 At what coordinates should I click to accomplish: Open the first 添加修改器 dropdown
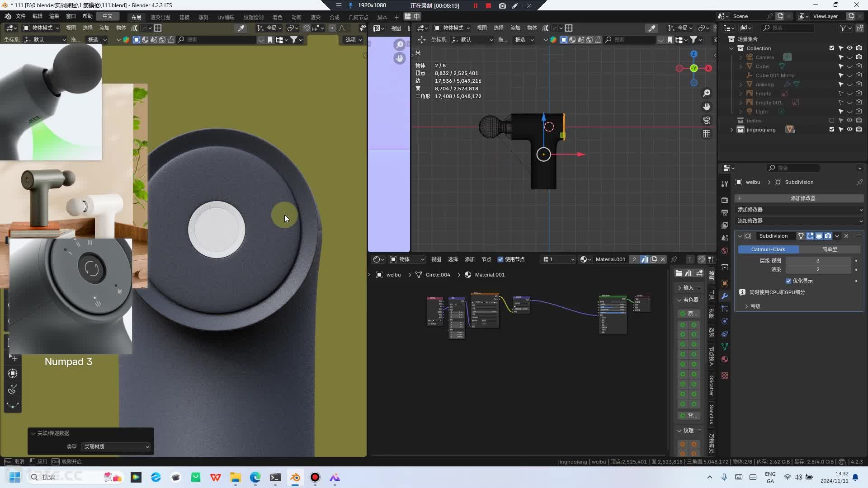(x=799, y=210)
